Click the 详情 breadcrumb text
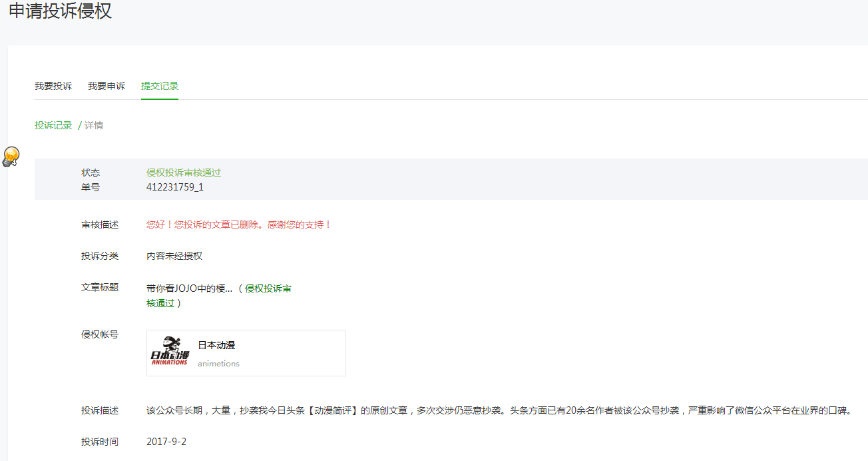Image resolution: width=868 pixels, height=461 pixels. [x=94, y=125]
